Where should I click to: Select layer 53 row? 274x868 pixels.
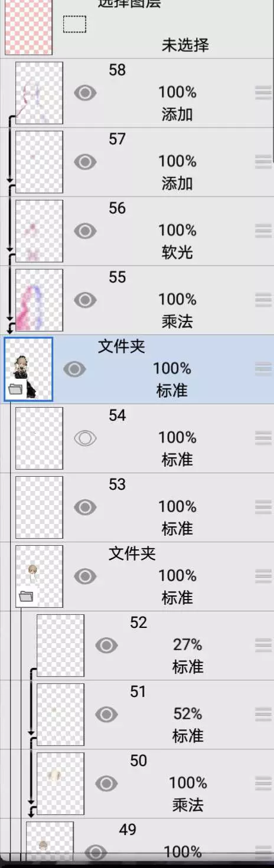pos(137,507)
